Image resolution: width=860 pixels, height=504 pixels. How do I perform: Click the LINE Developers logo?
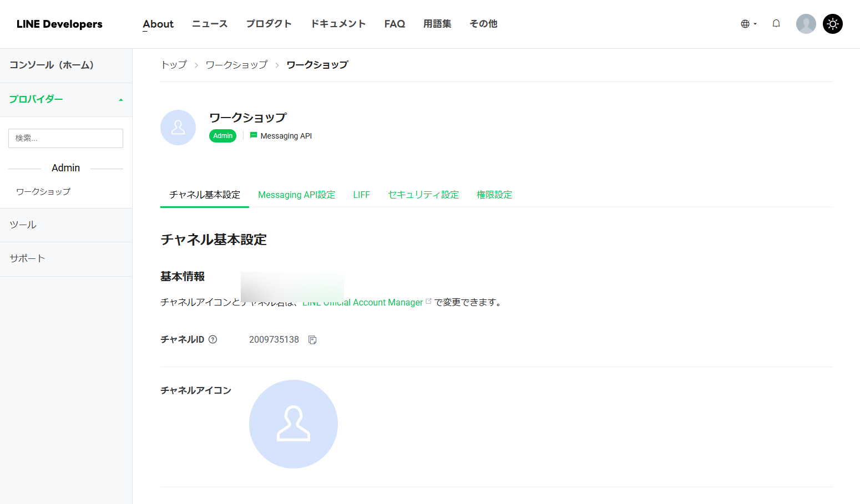59,24
